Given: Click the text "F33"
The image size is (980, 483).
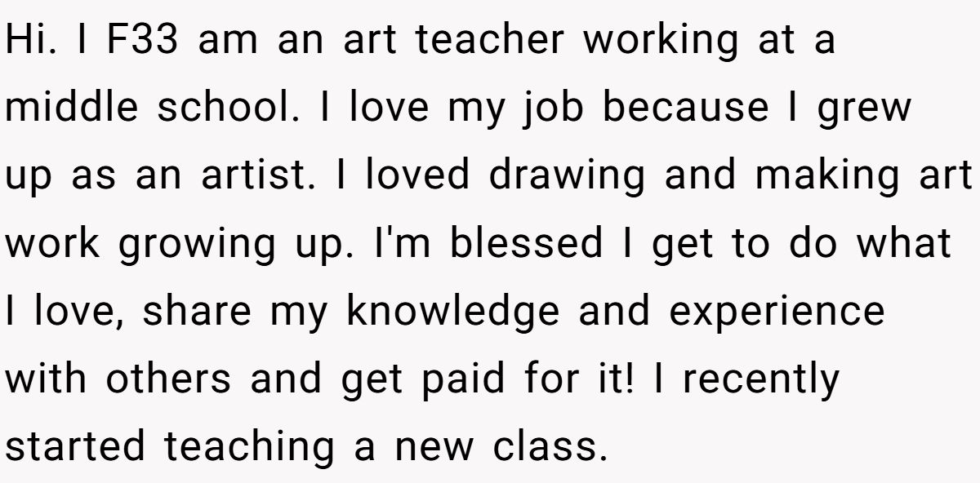Looking at the screenshot, I should click(x=142, y=41).
